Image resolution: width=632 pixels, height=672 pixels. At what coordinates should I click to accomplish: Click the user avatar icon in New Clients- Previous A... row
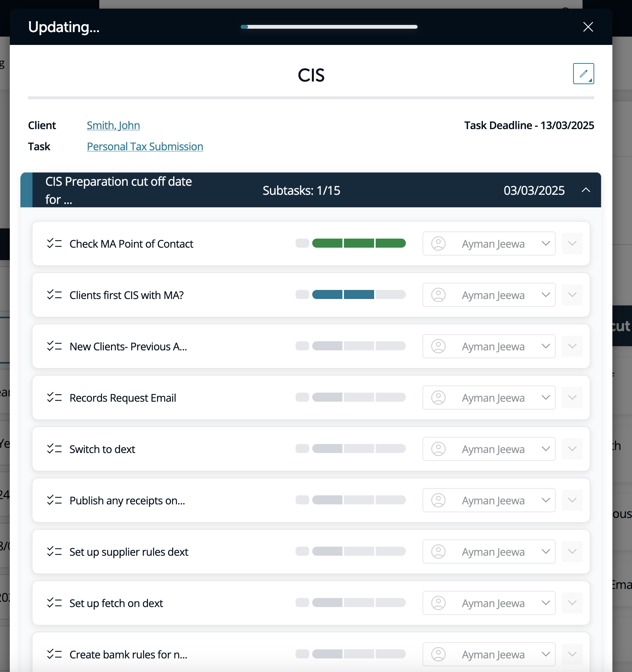pyautogui.click(x=438, y=346)
